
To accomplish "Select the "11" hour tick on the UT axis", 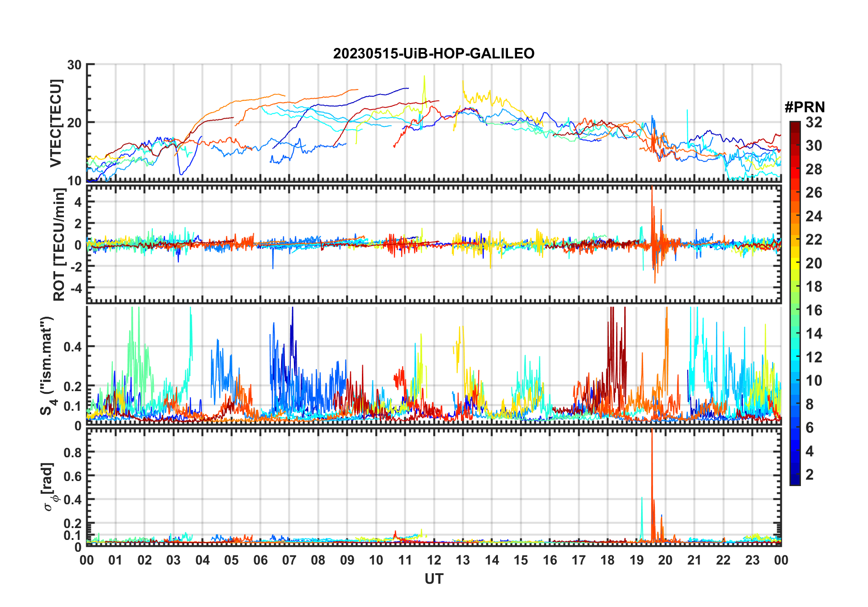I will coord(405,560).
